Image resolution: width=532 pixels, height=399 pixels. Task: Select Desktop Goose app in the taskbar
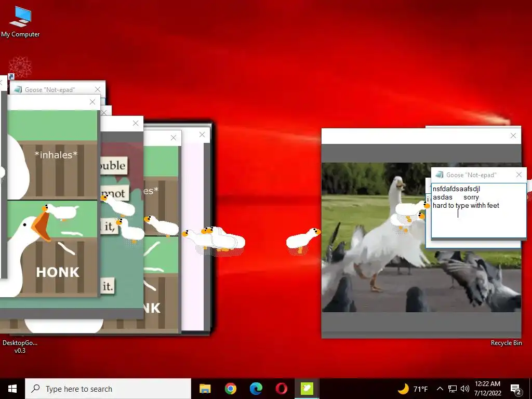[307, 389]
